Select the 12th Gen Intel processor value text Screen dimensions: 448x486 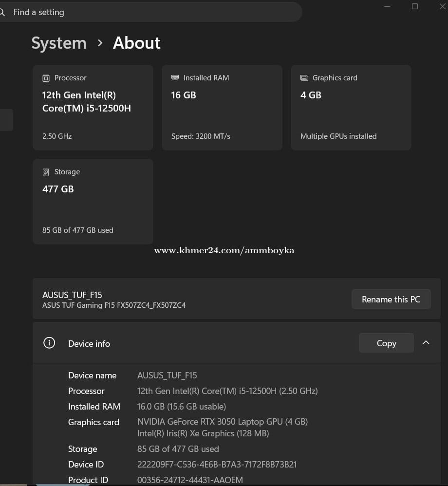pos(227,391)
